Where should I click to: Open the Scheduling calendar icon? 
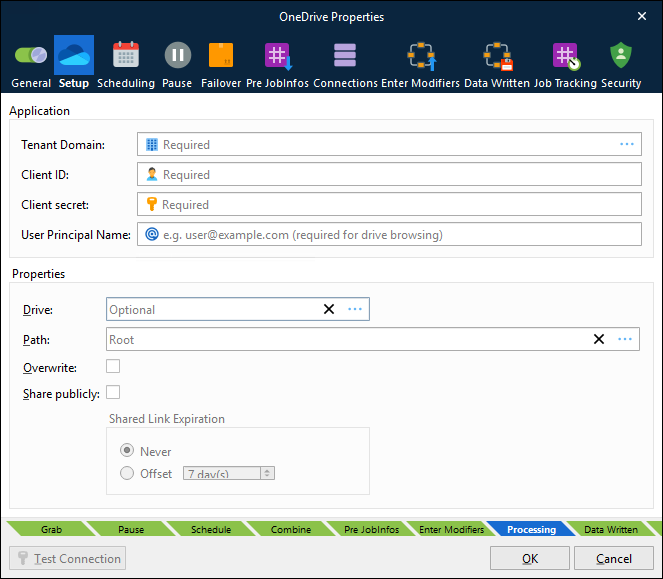click(126, 55)
